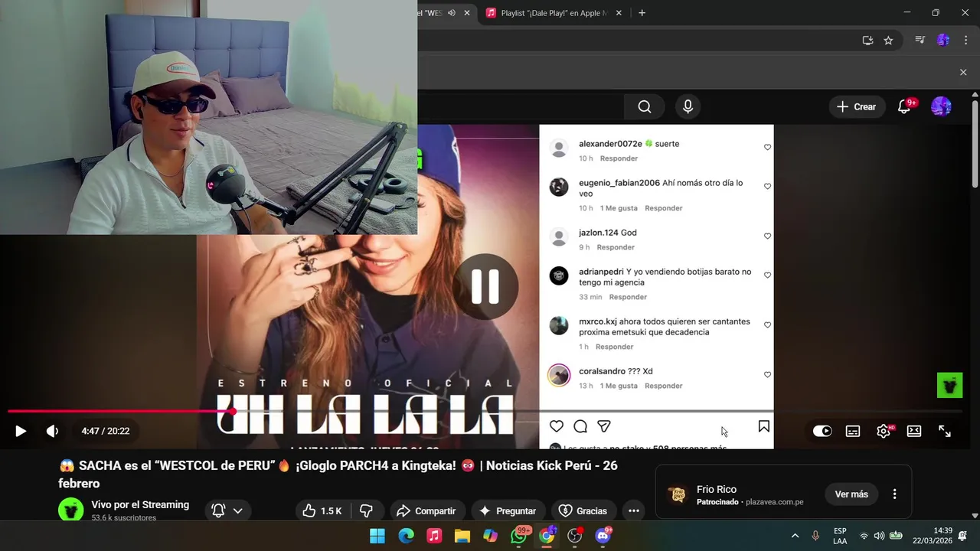This screenshot has width=980, height=551.
Task: Open the Windows Start menu
Action: (377, 536)
